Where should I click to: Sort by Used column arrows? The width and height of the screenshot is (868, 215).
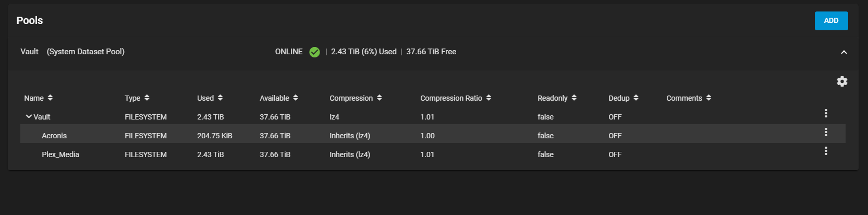tap(220, 98)
